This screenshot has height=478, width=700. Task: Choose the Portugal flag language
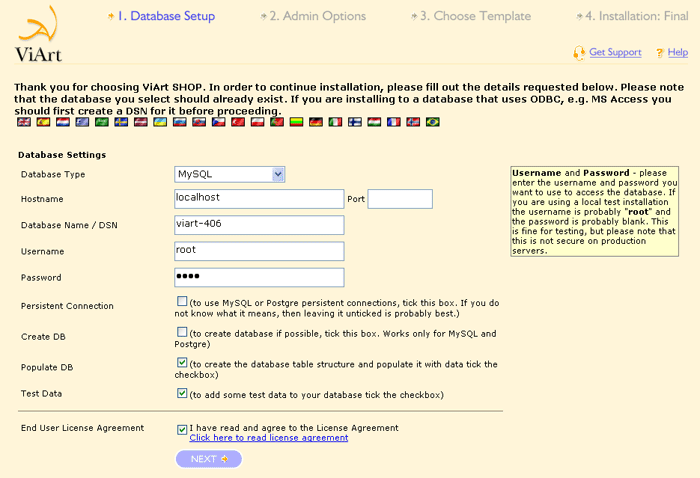(277, 122)
